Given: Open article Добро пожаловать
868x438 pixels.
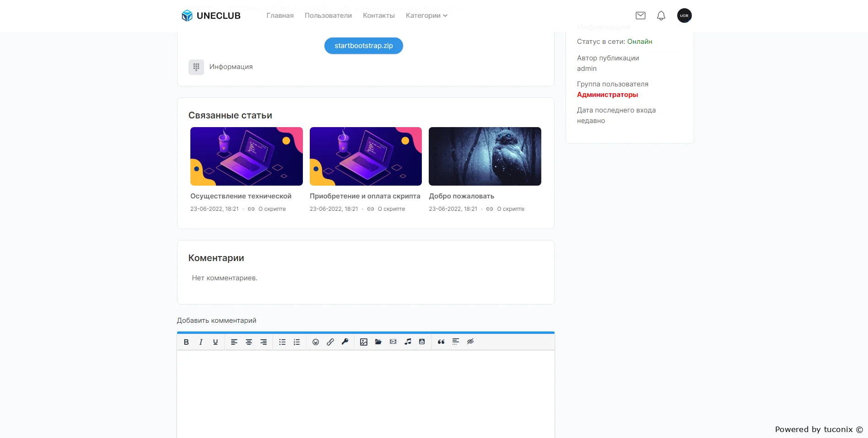Looking at the screenshot, I should point(462,196).
